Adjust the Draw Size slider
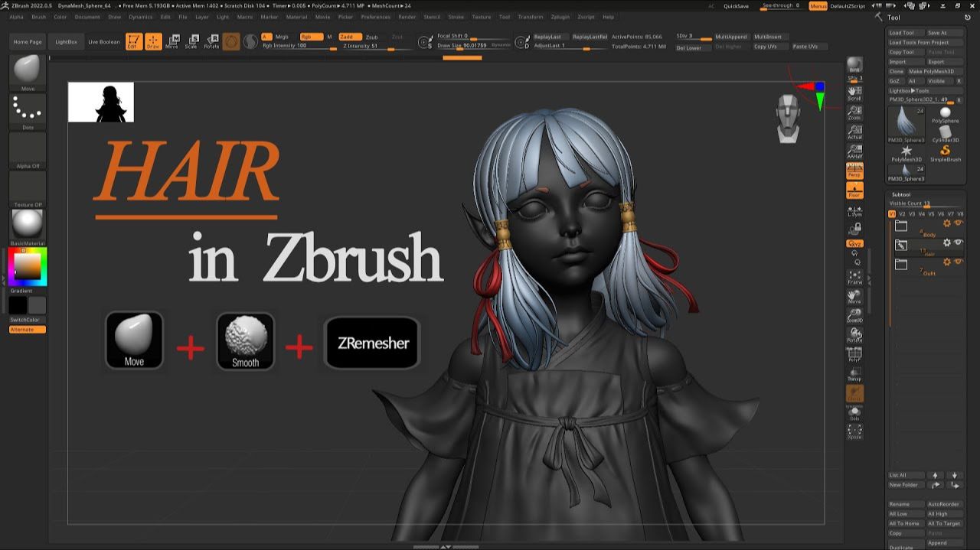Screen dimensions: 980x550 [x=473, y=46]
